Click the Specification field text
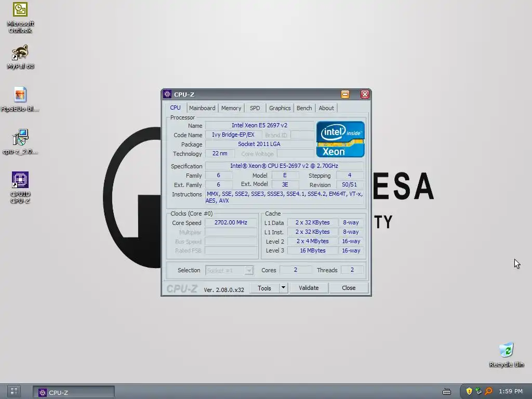The height and width of the screenshot is (399, 532). click(x=284, y=166)
